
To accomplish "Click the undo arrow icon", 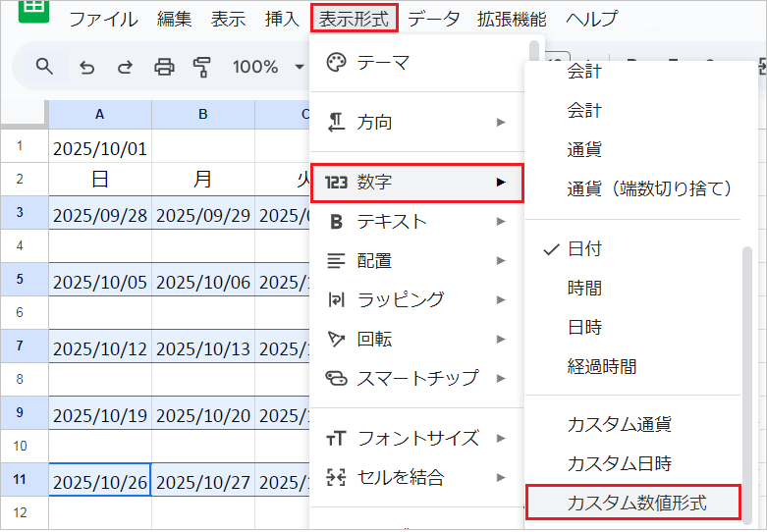I will (x=86, y=67).
